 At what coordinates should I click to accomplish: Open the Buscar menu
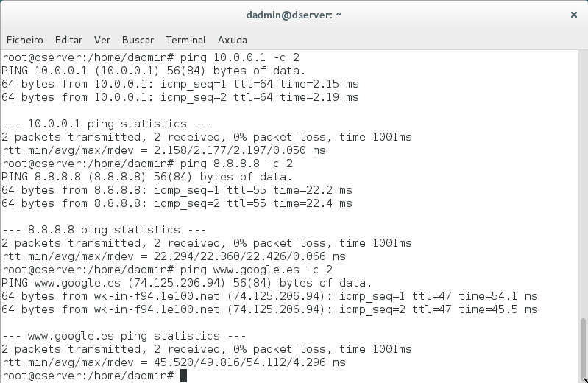pos(138,40)
